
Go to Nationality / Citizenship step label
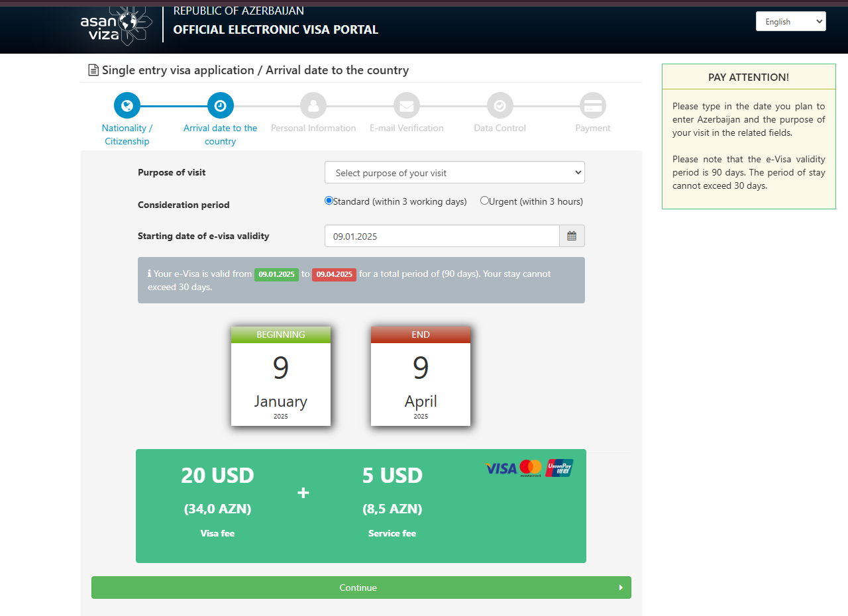127,134
